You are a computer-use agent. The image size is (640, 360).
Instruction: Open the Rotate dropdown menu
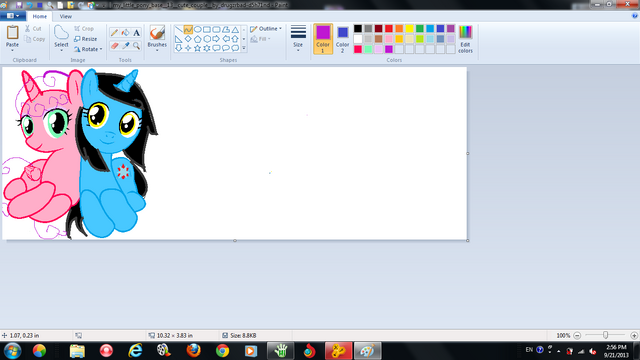pos(88,49)
